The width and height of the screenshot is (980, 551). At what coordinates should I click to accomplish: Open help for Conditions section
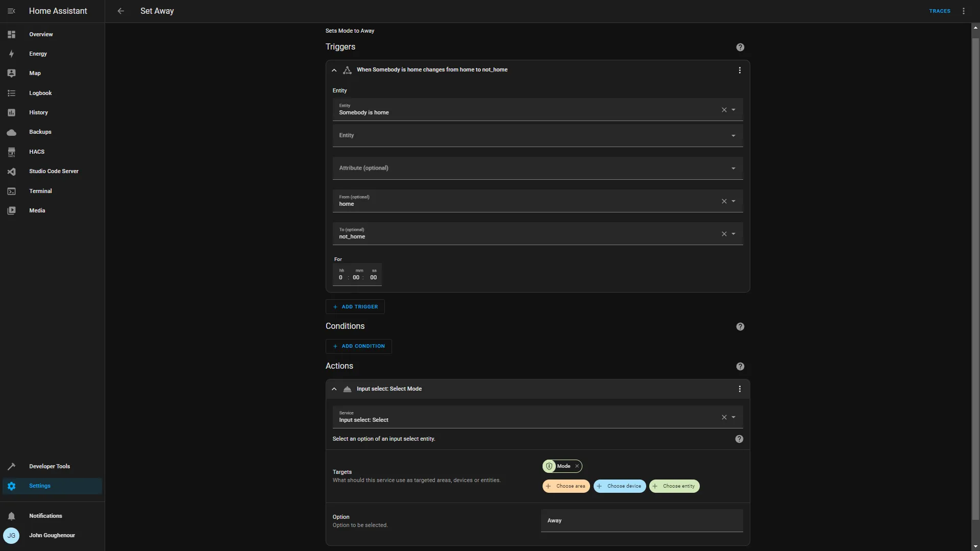pos(740,326)
